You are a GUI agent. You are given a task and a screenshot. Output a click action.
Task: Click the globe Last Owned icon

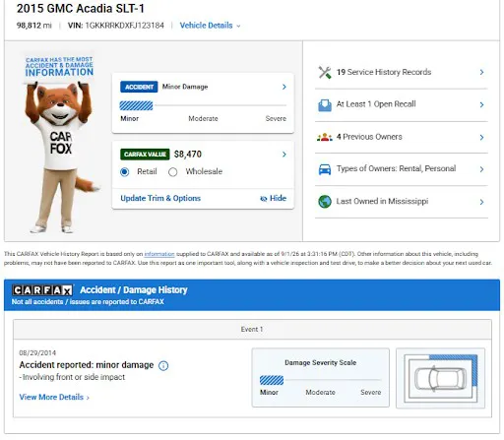point(325,202)
